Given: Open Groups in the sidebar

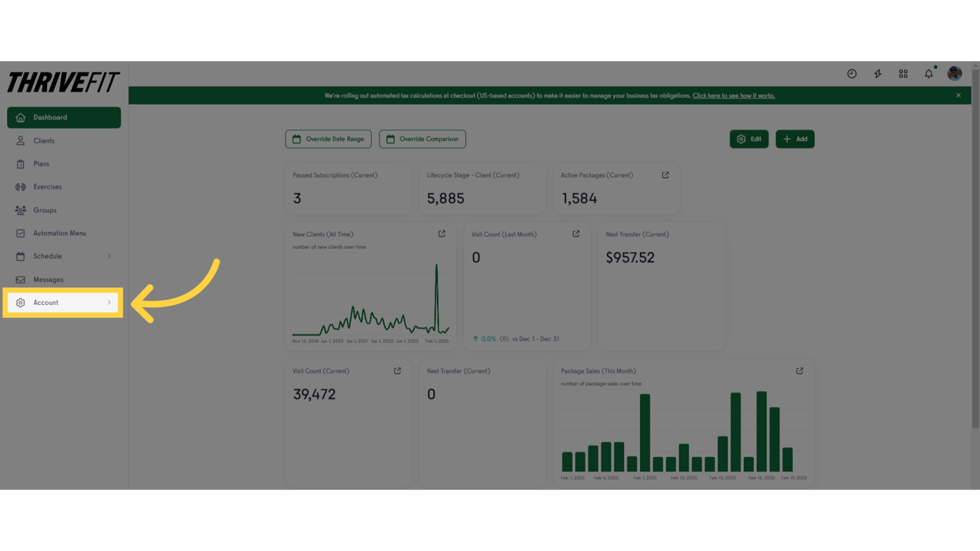Looking at the screenshot, I should tap(64, 210).
